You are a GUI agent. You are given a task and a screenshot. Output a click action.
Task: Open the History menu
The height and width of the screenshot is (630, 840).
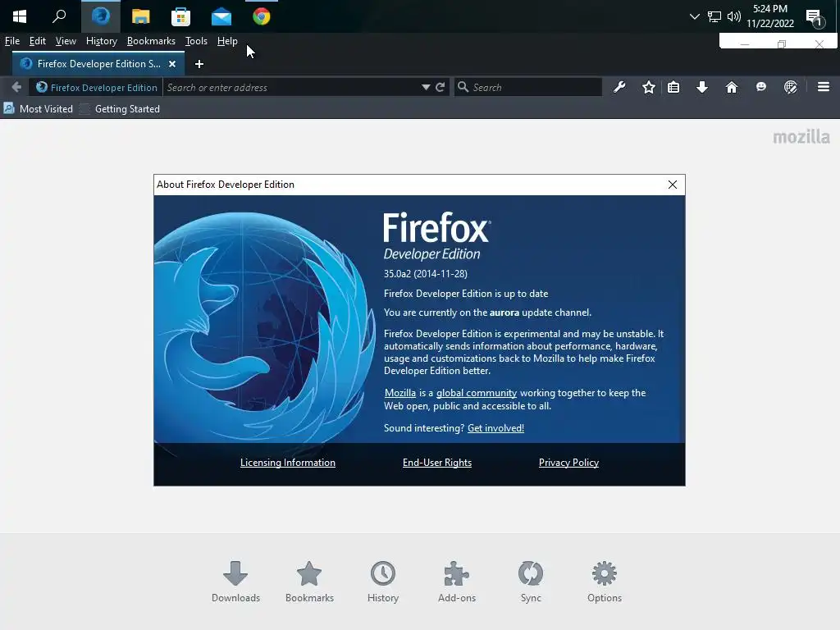(x=101, y=41)
